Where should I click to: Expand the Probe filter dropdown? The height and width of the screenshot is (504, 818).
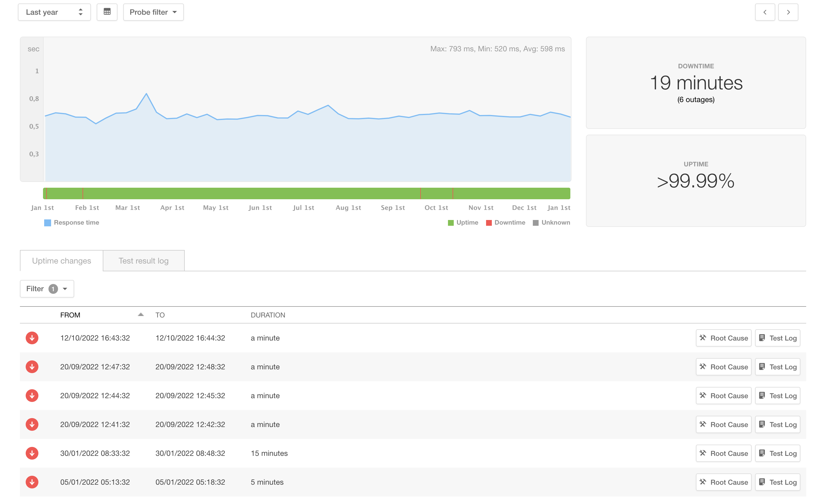tap(153, 12)
